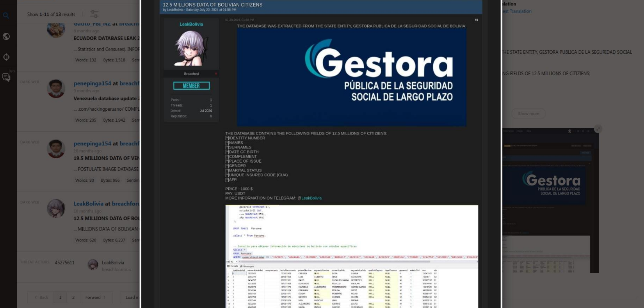
Task: Open the LeakBolivia avatar in results list
Action: click(x=56, y=209)
